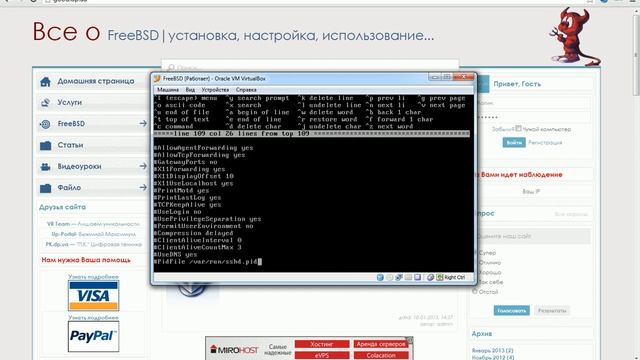Click the greyed shared folders indicator in VirtualBox status bar
640x360 pixels.
point(408,277)
